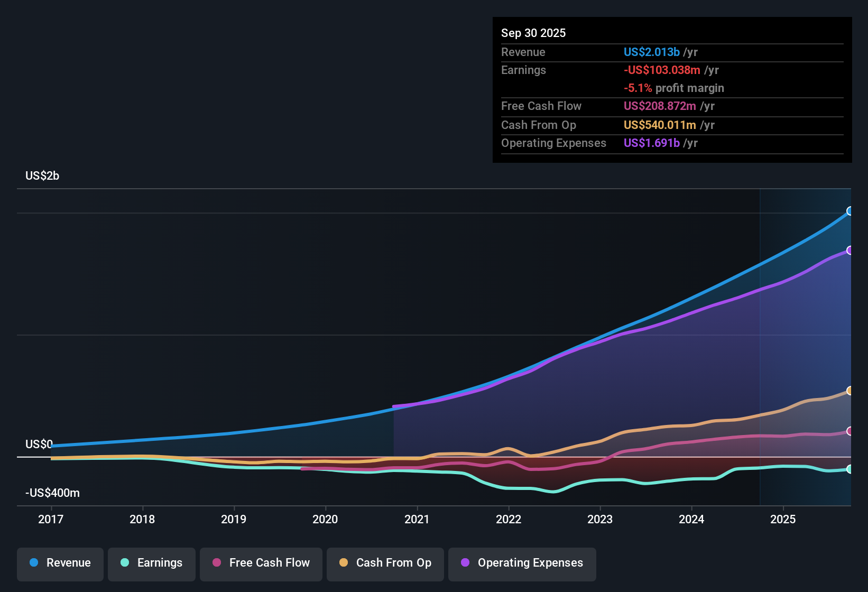Select the 2025 x-axis year label

[783, 519]
